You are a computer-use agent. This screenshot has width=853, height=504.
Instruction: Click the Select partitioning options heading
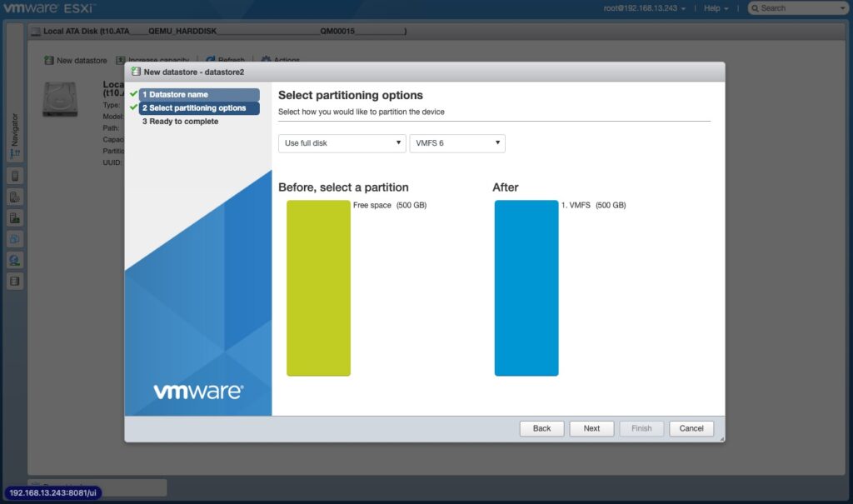351,95
